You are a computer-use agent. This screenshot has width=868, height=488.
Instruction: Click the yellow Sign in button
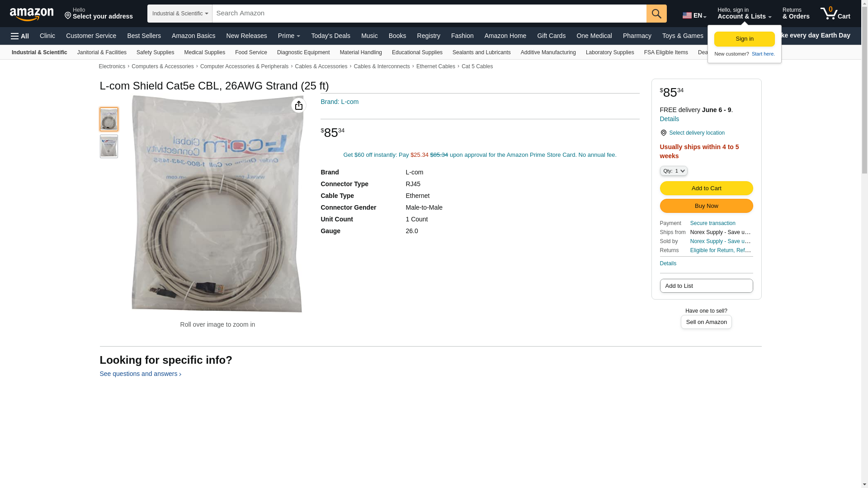pyautogui.click(x=744, y=39)
